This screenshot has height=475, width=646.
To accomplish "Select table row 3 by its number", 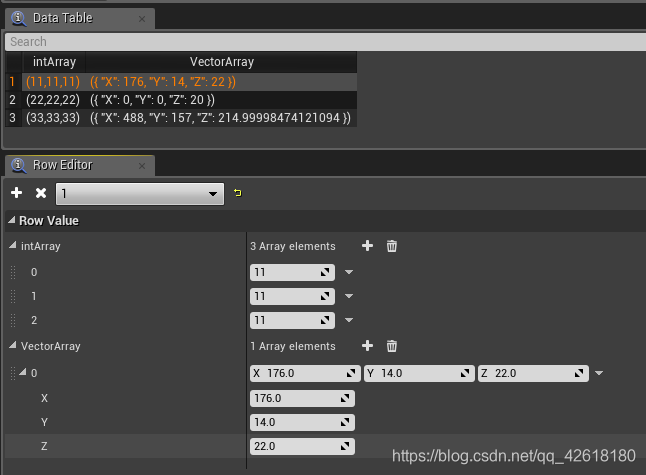I will [12, 118].
